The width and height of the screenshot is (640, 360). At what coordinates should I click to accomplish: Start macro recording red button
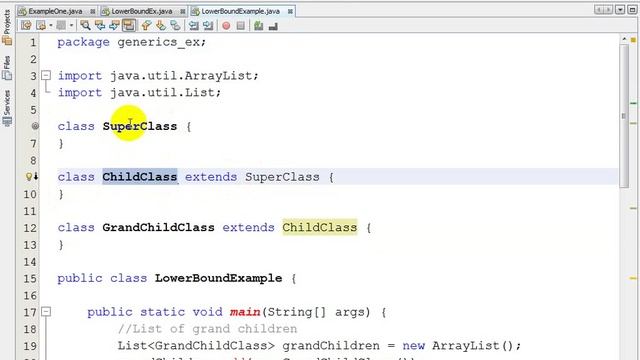[x=226, y=26]
